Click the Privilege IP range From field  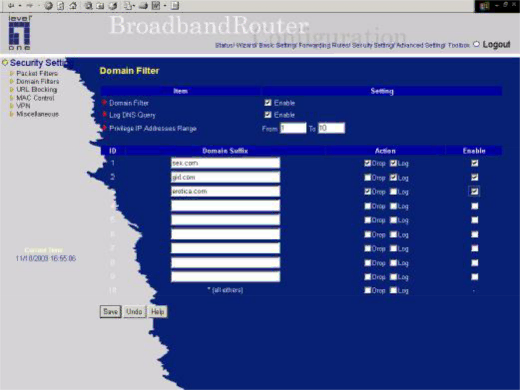(x=293, y=128)
